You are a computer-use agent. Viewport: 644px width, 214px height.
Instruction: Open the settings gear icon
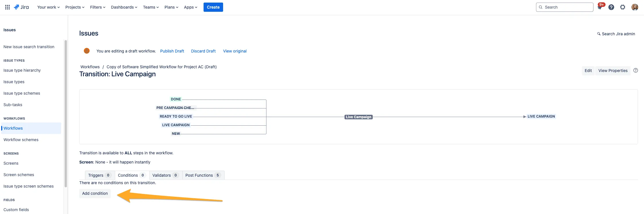623,7
